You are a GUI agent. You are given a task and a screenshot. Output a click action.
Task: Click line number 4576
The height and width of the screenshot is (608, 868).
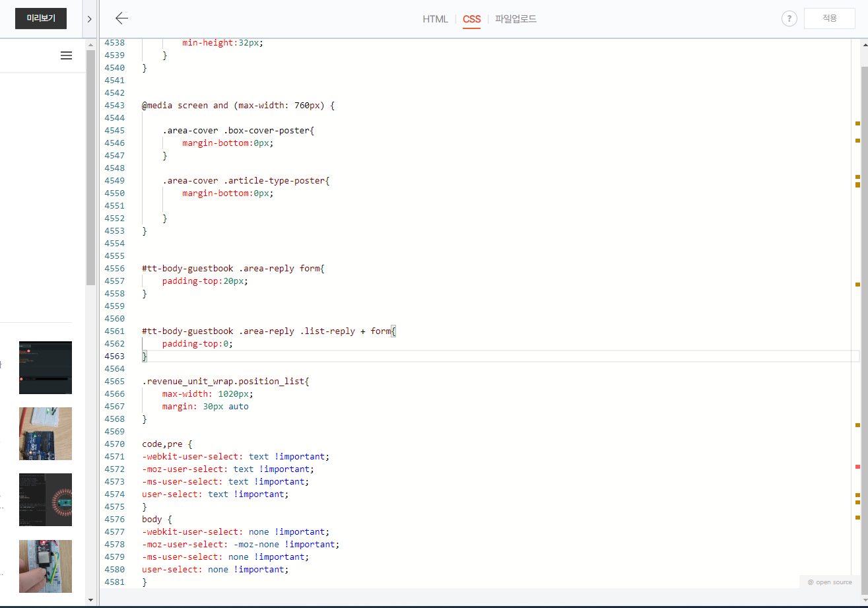[x=114, y=520]
